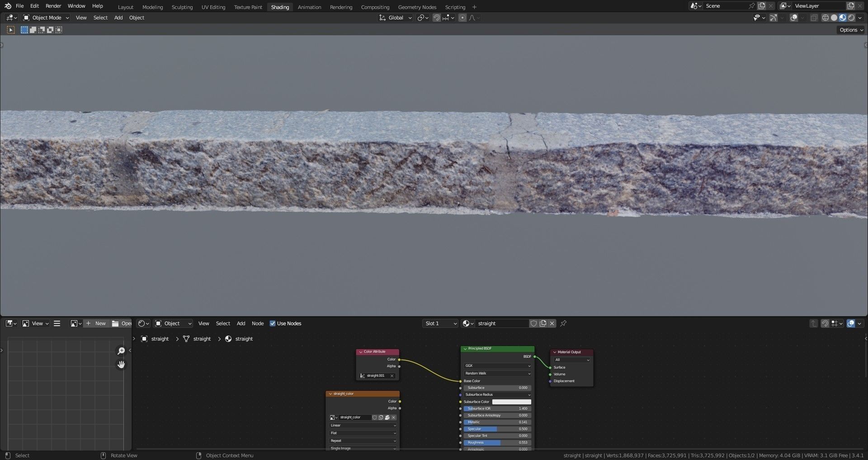Open the node editor Node menu
This screenshot has width=868, height=460.
pos(258,323)
